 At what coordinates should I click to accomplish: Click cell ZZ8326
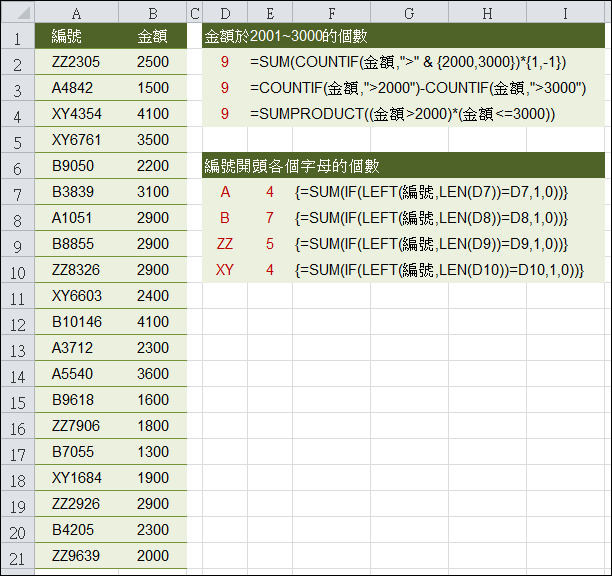(76, 270)
